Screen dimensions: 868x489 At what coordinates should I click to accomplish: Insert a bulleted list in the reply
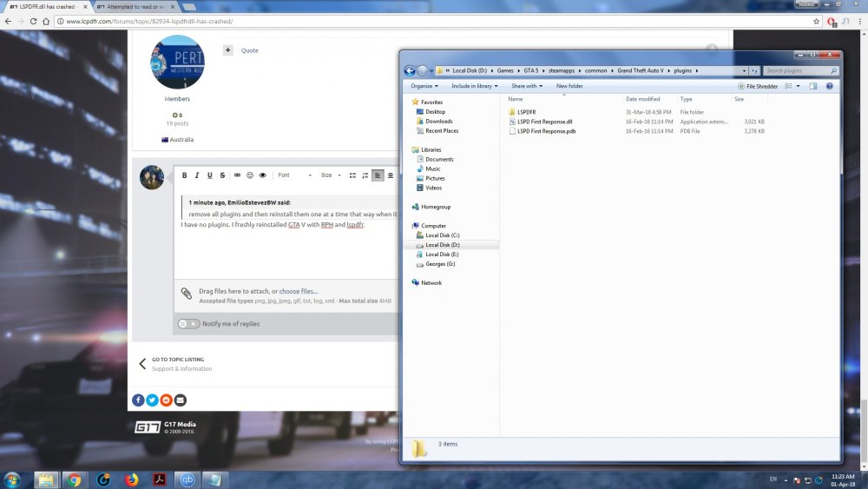pyautogui.click(x=352, y=175)
